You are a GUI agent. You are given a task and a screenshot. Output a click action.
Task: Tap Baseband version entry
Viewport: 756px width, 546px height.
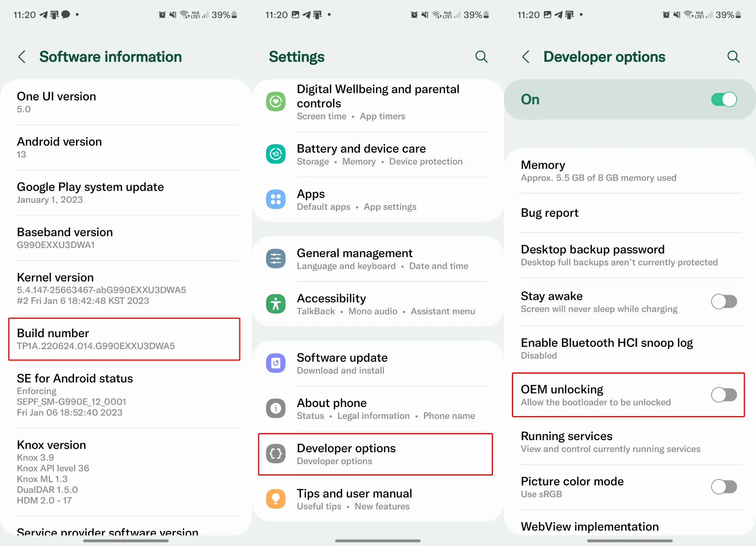tap(126, 238)
